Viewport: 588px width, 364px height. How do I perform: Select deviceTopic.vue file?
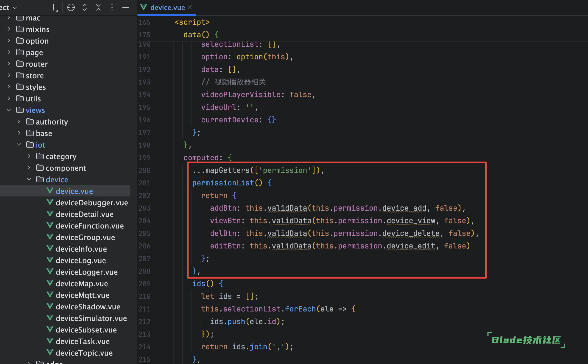pos(84,353)
